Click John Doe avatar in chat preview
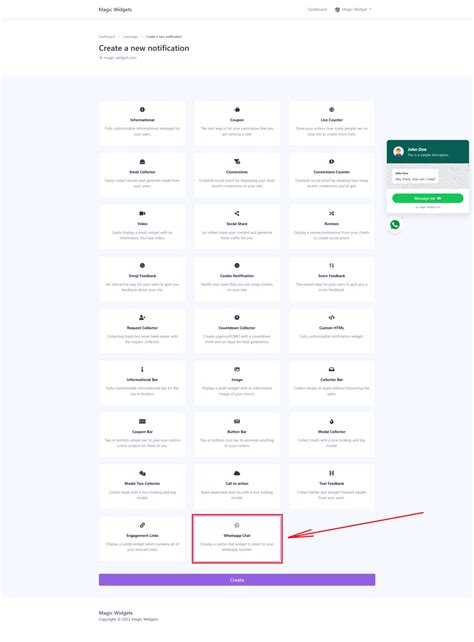The width and height of the screenshot is (474, 642). pos(398,152)
